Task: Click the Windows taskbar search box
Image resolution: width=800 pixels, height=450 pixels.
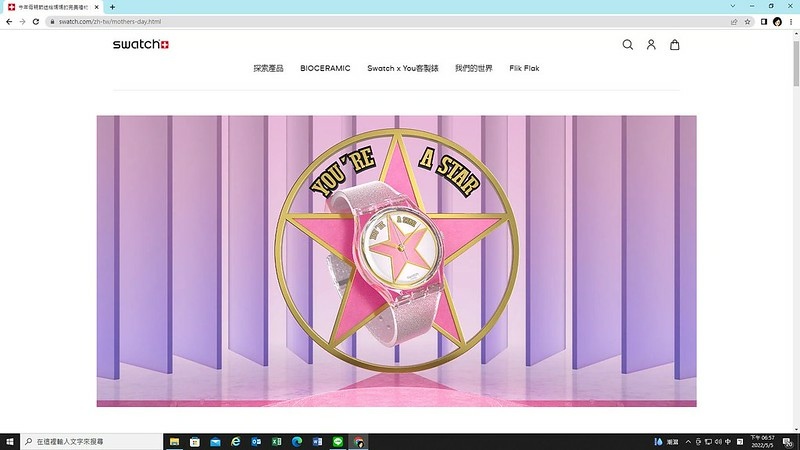Action: [x=92, y=441]
